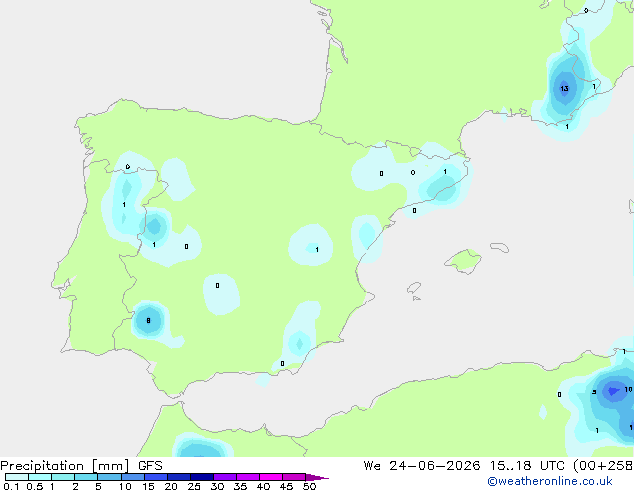Select the 35–40 mm legend swatch
Viewport: 634px width, 490px height.
(x=248, y=477)
